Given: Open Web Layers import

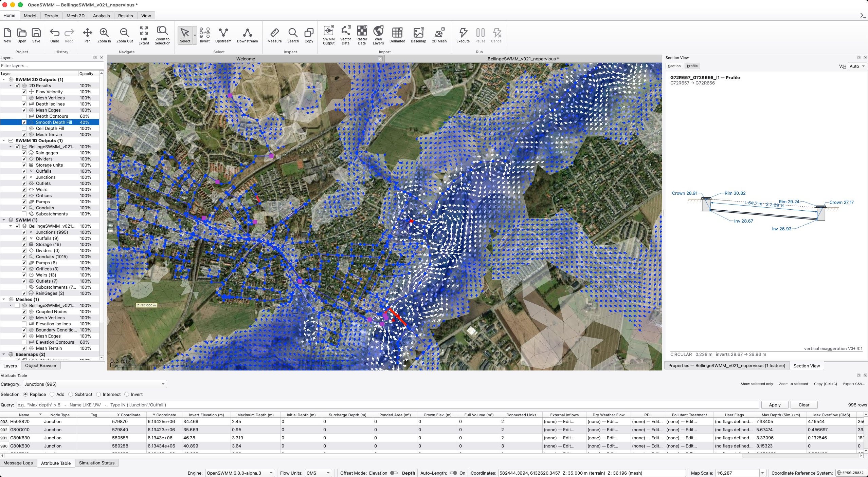Looking at the screenshot, I should point(378,35).
